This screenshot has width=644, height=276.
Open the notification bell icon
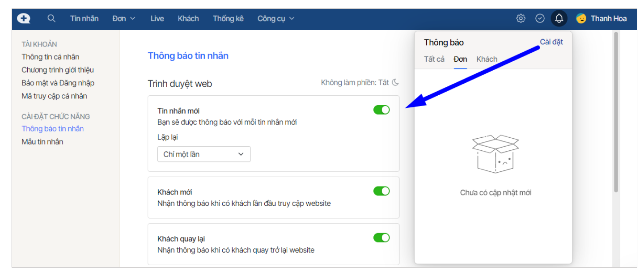click(x=559, y=18)
